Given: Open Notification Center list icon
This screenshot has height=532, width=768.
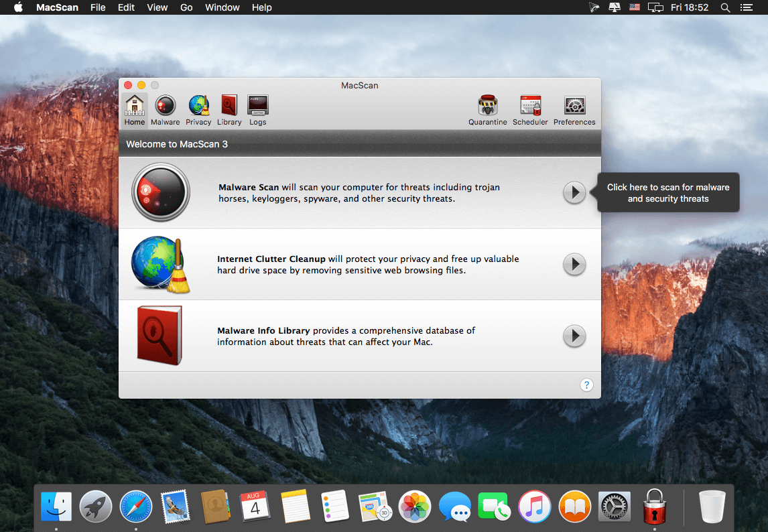Looking at the screenshot, I should click(746, 7).
